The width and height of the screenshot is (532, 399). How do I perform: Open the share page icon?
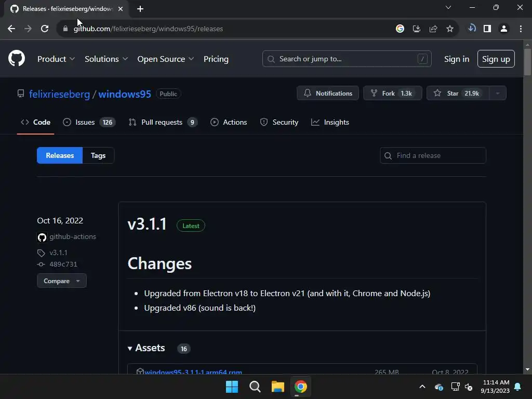point(433,29)
